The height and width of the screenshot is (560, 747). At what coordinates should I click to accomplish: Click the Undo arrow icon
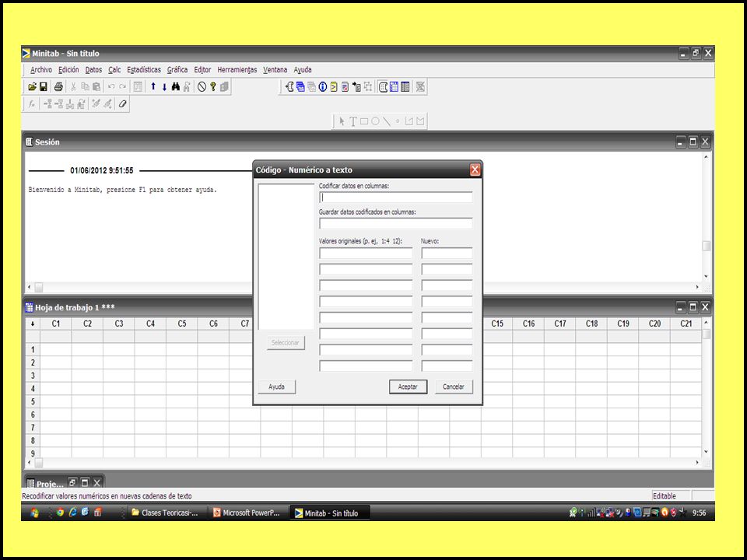click(x=111, y=86)
